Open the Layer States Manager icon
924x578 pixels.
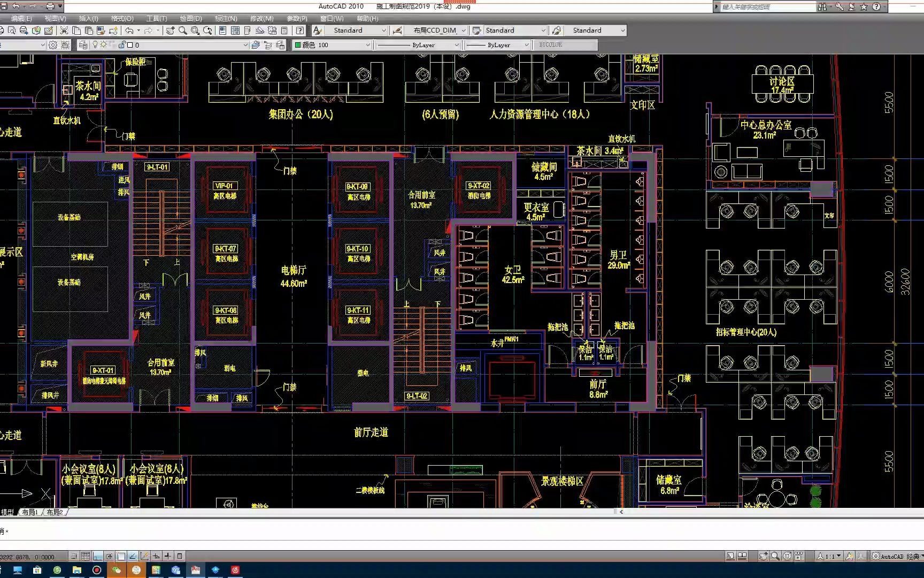point(280,45)
